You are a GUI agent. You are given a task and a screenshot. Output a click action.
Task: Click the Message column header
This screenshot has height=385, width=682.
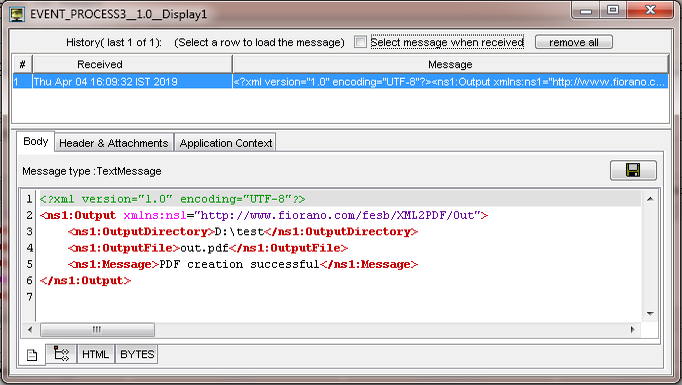(x=451, y=64)
